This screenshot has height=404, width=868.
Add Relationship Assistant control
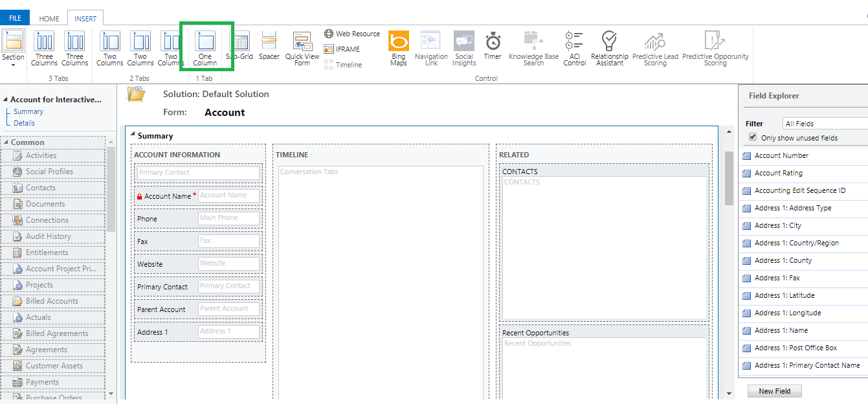point(609,49)
